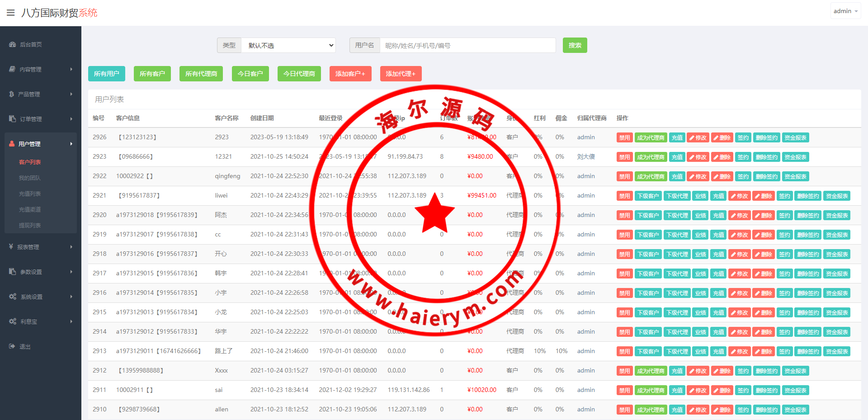Click the yen icon beside 报表管理

coord(11,247)
